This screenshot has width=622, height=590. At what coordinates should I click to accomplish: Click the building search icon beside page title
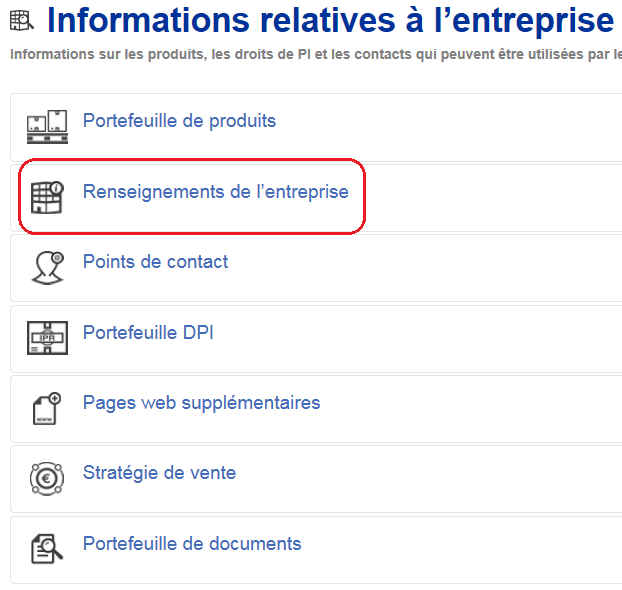click(21, 20)
